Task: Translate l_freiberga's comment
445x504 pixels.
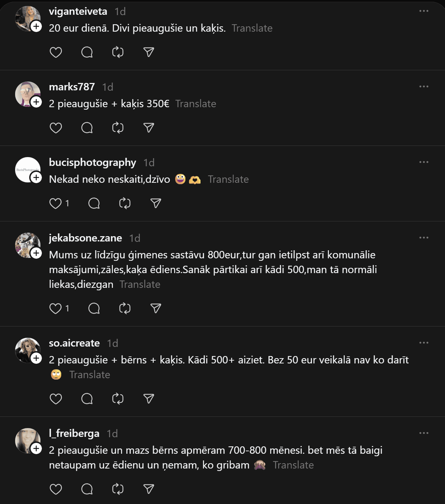Action: 293,465
